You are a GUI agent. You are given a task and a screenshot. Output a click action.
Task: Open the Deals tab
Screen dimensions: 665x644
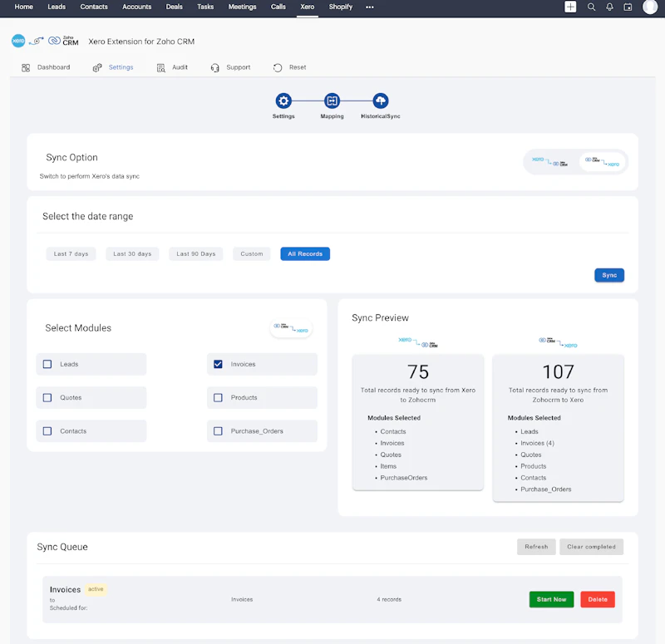pos(174,7)
